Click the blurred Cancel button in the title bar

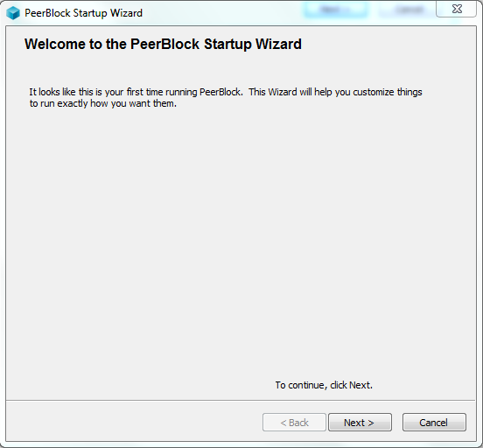pos(406,10)
